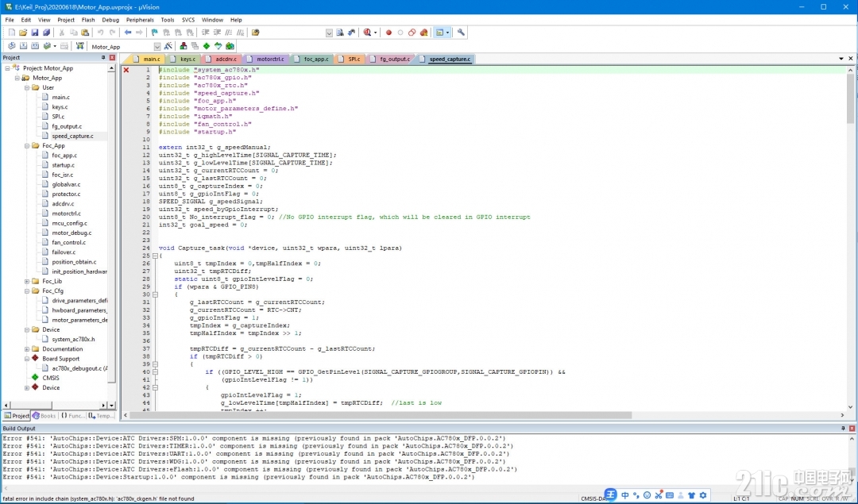Navigate backwards with the blue left arrow
The image size is (858, 504).
coord(127,33)
